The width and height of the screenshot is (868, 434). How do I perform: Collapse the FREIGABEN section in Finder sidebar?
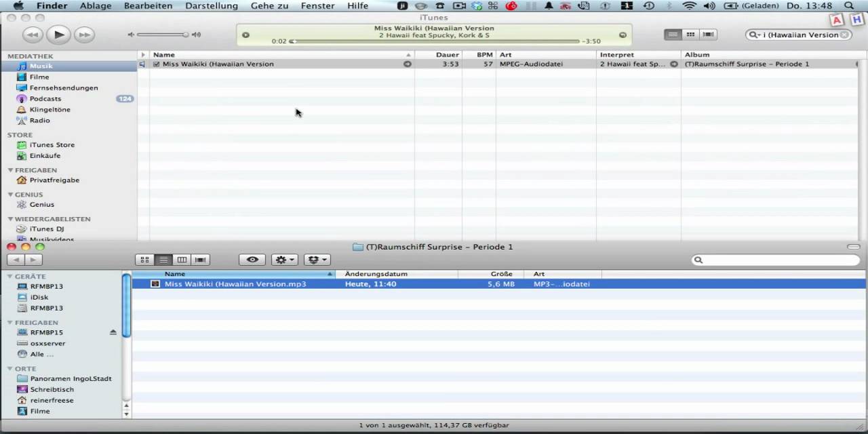click(10, 323)
